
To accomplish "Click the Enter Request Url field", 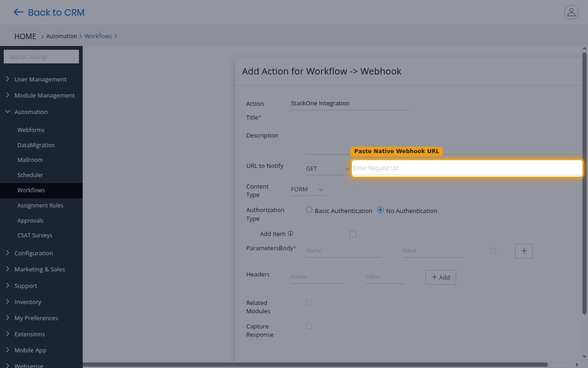I will coord(467,168).
